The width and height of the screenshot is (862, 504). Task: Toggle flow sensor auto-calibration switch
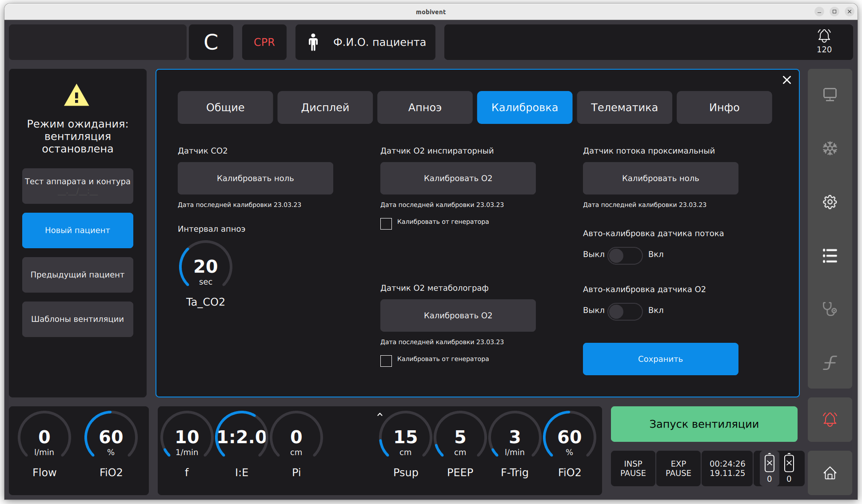tap(625, 256)
